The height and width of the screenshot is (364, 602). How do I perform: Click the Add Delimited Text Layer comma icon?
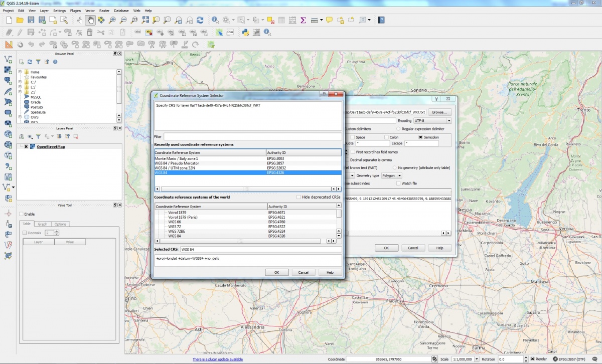pos(8,166)
